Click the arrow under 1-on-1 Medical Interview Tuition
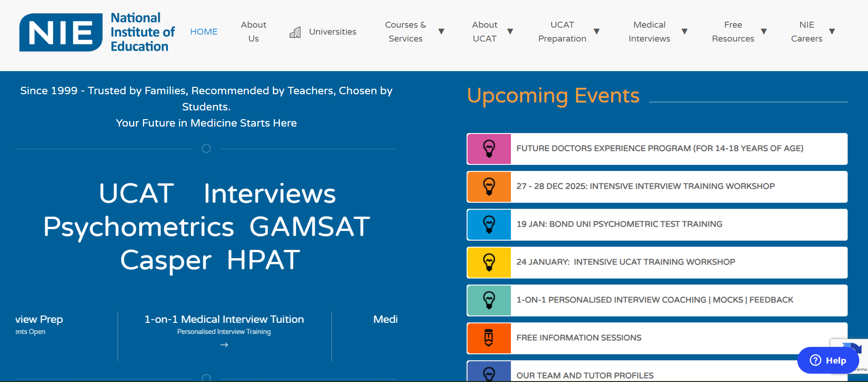868x382 pixels. [x=224, y=345]
